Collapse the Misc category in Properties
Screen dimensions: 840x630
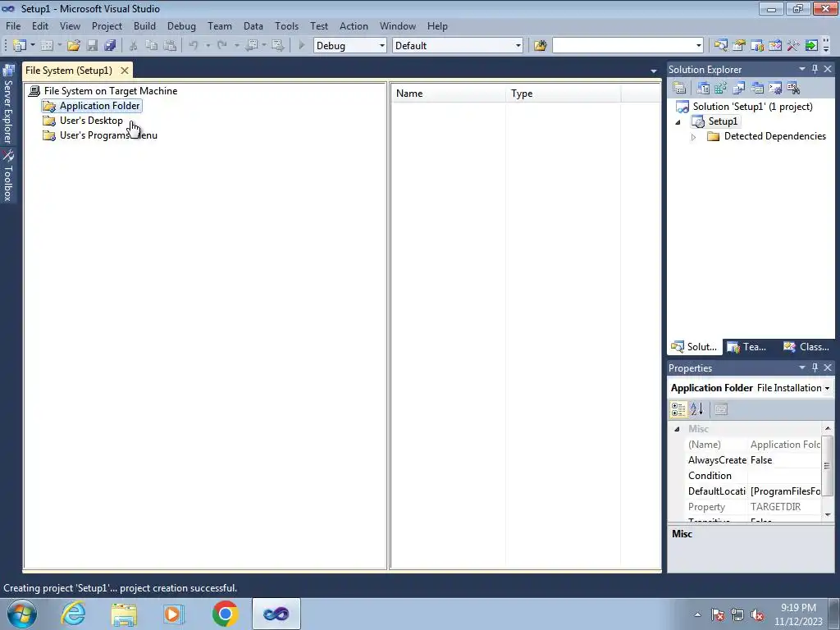[677, 429]
